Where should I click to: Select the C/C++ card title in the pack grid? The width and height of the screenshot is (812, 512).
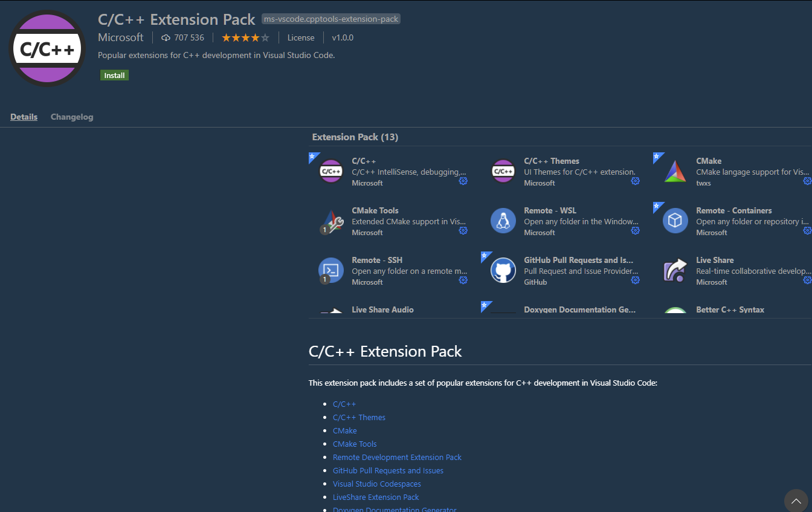pyautogui.click(x=364, y=161)
